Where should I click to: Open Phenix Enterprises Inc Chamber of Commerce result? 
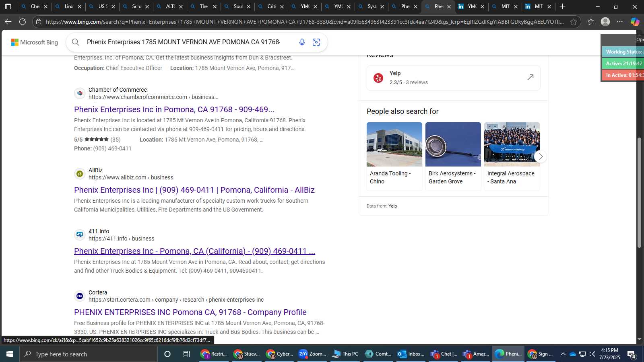174,109
